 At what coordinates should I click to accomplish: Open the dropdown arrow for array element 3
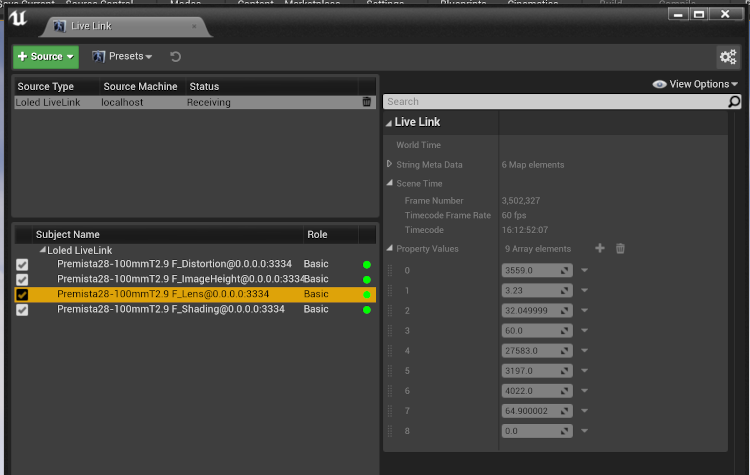(x=584, y=330)
